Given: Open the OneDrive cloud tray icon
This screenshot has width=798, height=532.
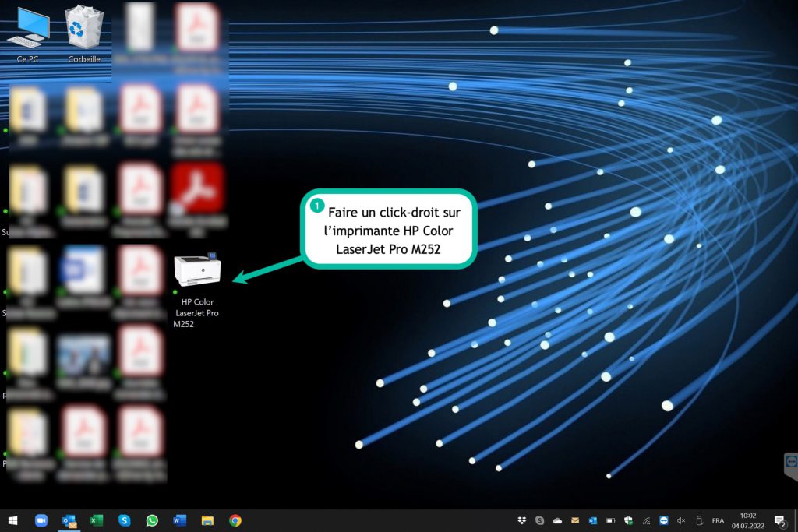Looking at the screenshot, I should tap(557, 520).
